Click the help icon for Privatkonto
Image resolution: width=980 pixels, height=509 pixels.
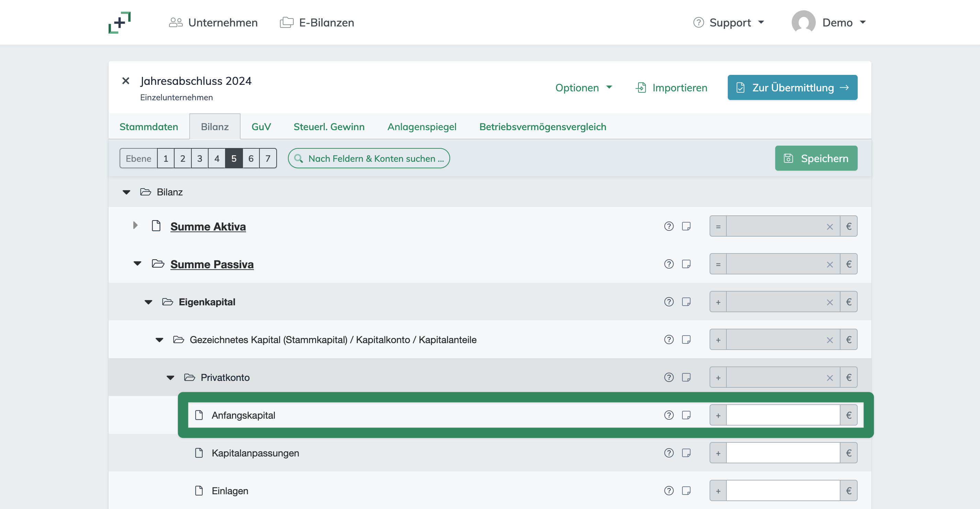point(668,377)
